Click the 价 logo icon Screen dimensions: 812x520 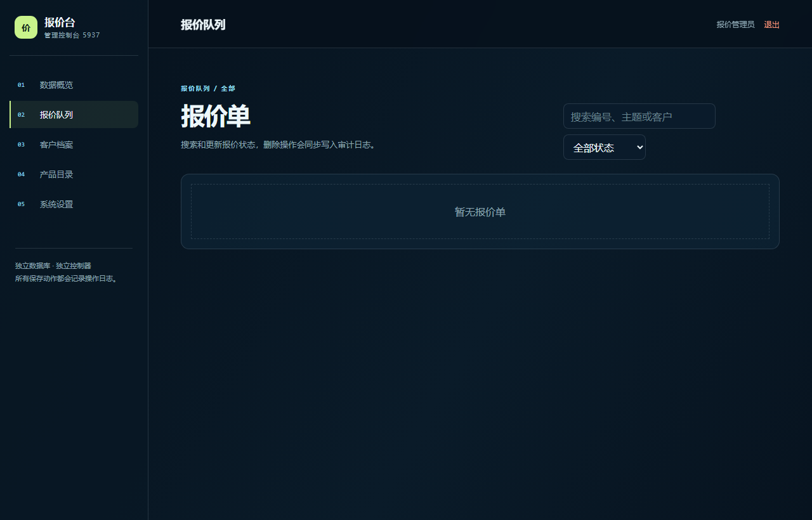click(x=26, y=27)
